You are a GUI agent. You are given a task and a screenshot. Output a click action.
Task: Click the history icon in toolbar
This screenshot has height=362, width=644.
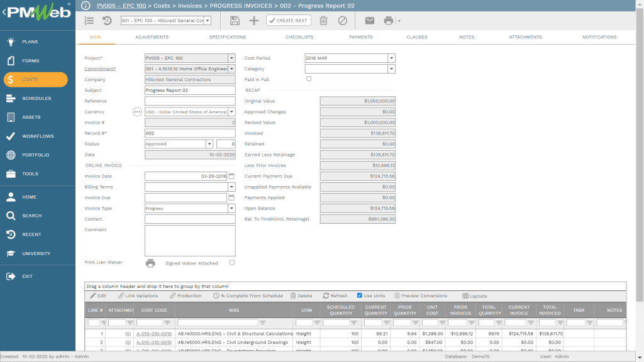coord(107,21)
